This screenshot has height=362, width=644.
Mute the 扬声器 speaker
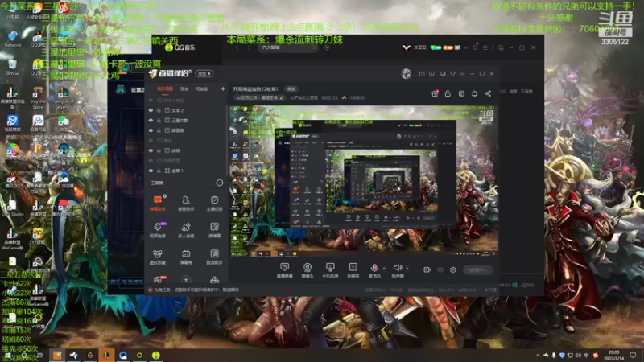pyautogui.click(x=397, y=270)
